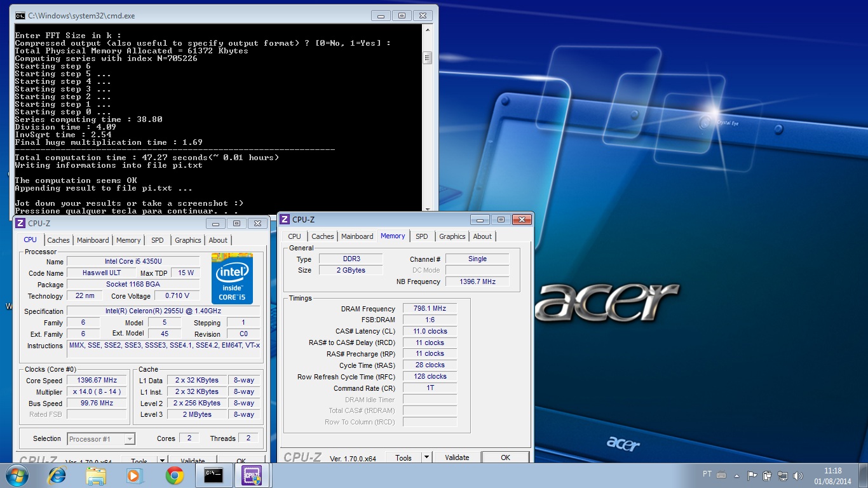
Task: Click the '11.0 clocks' CAS latency value
Action: (x=430, y=331)
